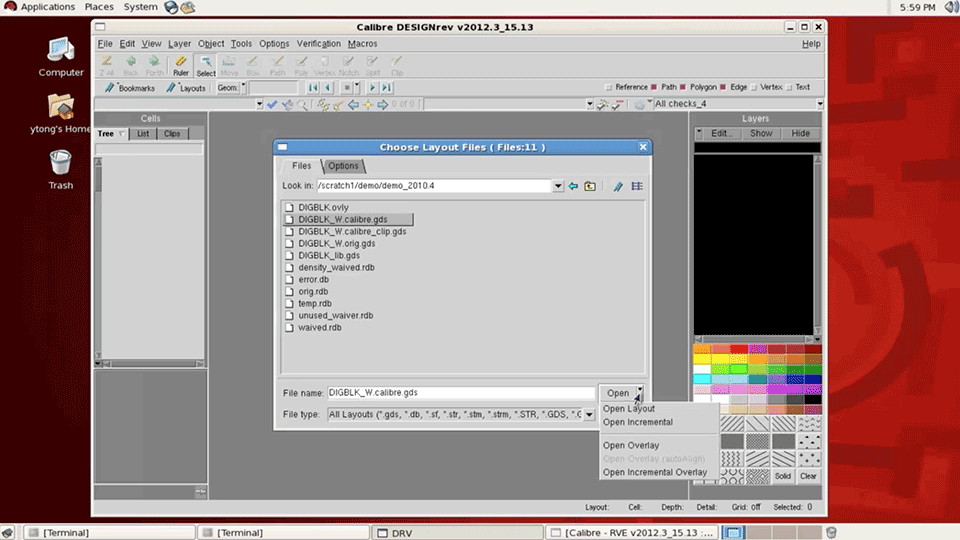Viewport: 960px width, 540px height.
Task: Click the parent folder icon in file dialog
Action: tap(590, 186)
